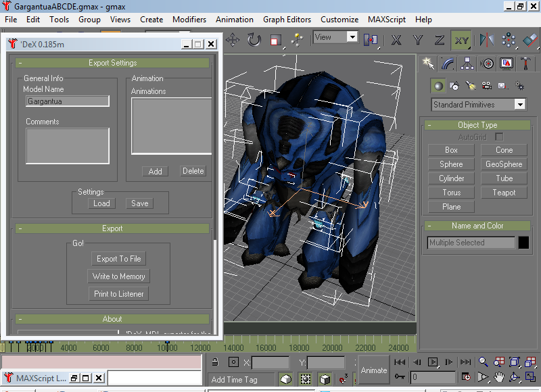541x392 pixels.
Task: Open the MAXScript menu
Action: [387, 20]
